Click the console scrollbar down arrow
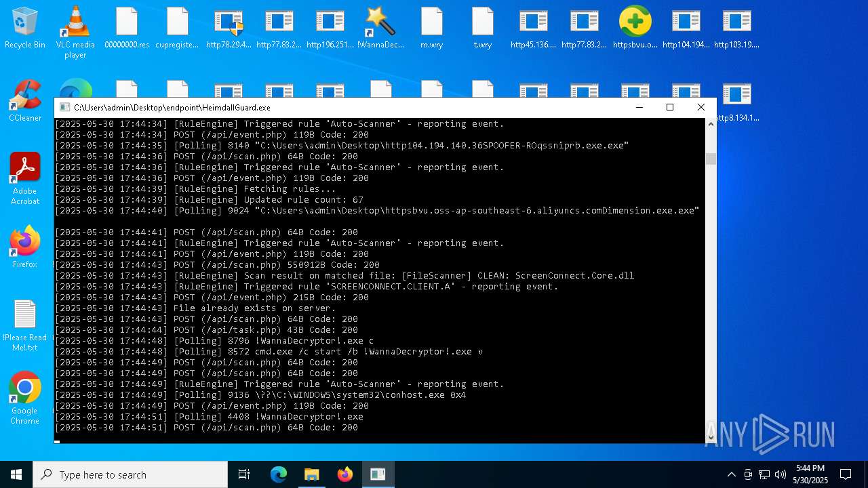868x488 pixels. pyautogui.click(x=711, y=438)
